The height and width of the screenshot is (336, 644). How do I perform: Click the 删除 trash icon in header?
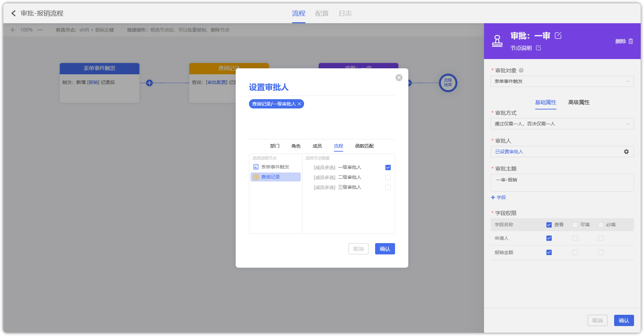[x=631, y=41]
